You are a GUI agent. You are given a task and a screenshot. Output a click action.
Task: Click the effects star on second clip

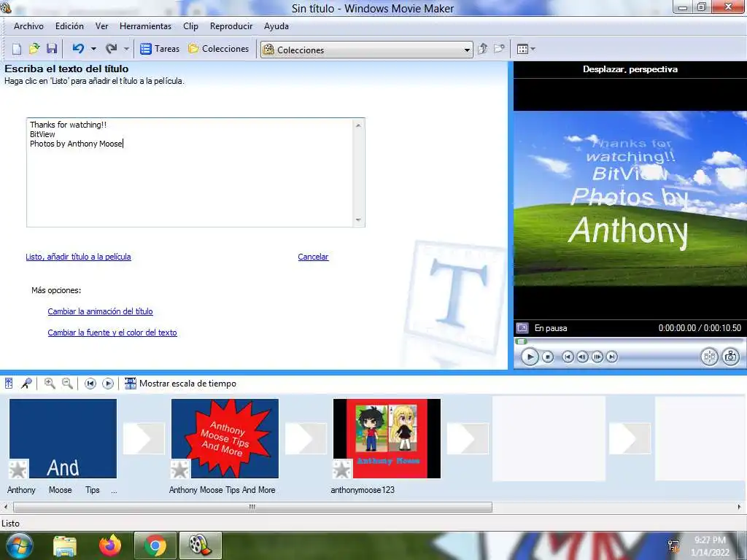point(180,469)
